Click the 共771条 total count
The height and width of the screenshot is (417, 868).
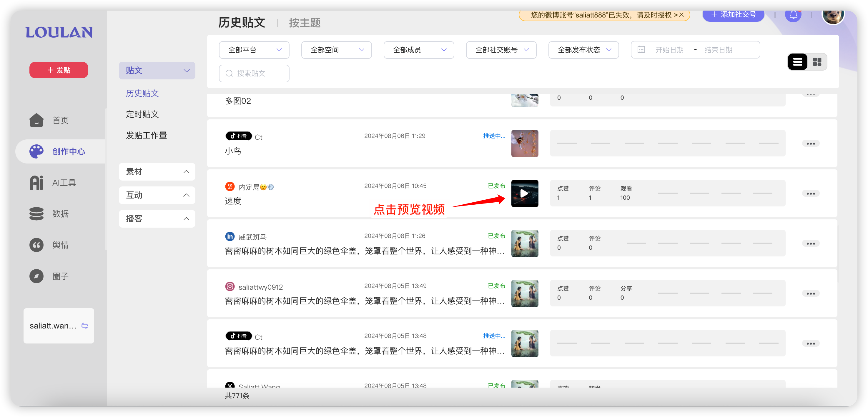coord(237,396)
